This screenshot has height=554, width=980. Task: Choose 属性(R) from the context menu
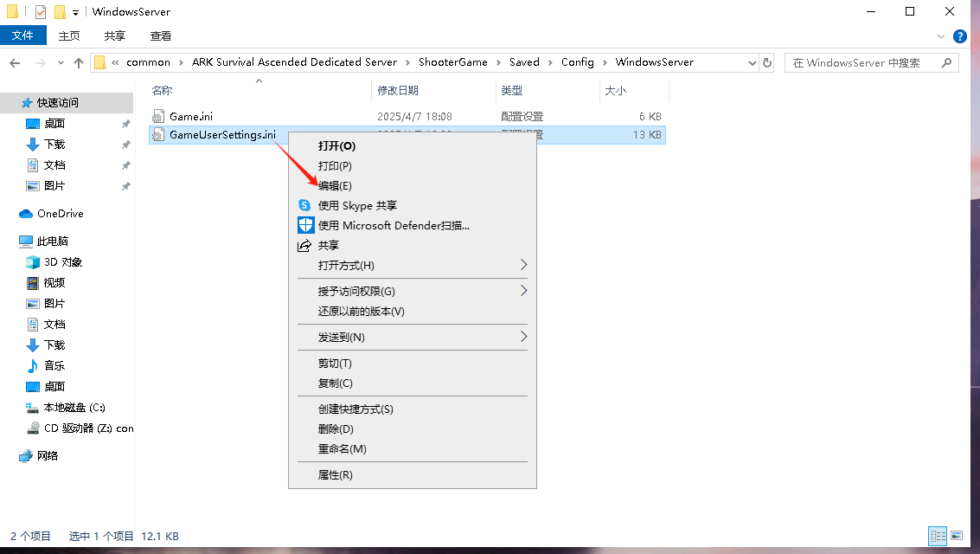pos(413,475)
